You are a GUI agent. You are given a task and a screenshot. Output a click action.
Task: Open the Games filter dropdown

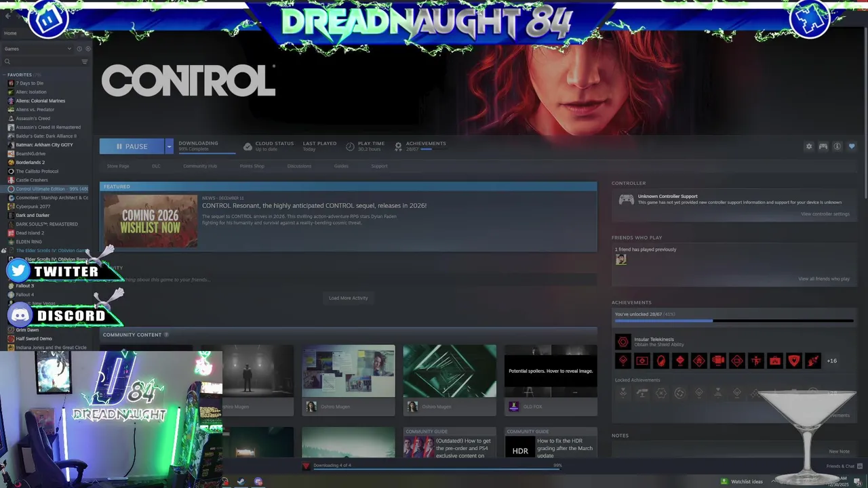37,49
